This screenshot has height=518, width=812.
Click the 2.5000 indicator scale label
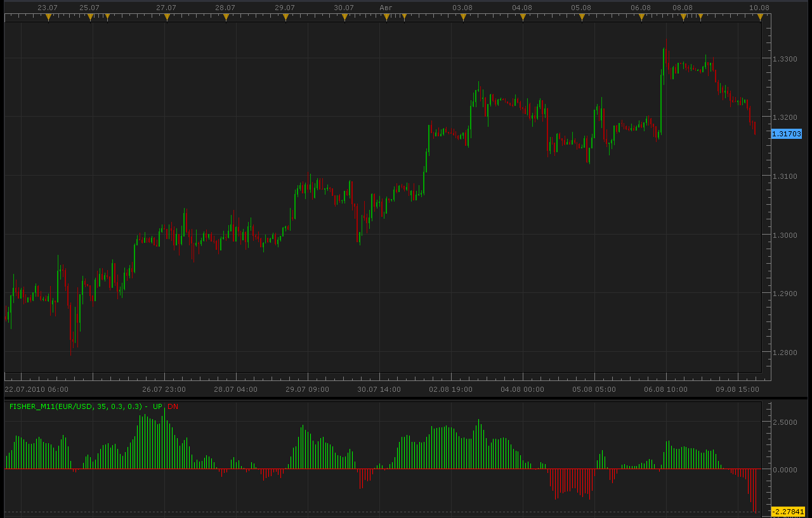tap(784, 422)
